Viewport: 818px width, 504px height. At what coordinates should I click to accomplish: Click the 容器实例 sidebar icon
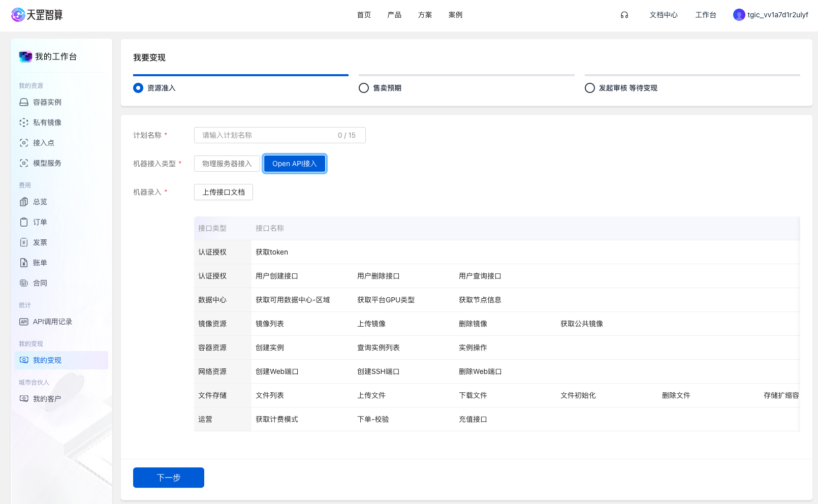pos(24,102)
